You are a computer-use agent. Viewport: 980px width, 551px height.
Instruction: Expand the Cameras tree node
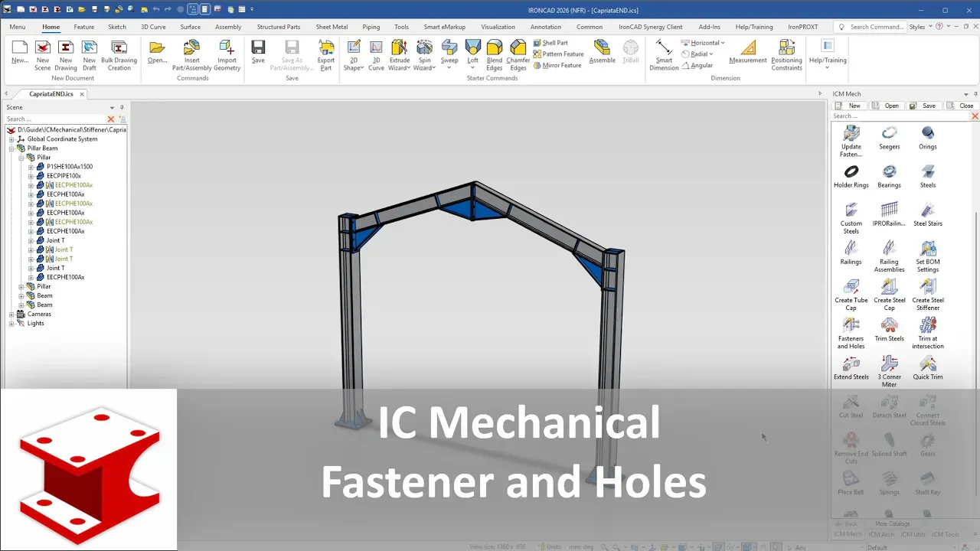[11, 314]
